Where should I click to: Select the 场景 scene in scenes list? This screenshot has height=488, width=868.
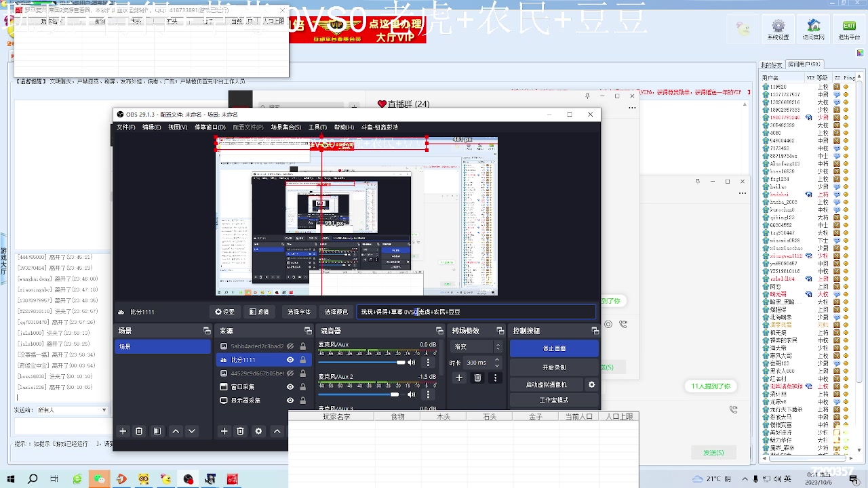pos(163,346)
